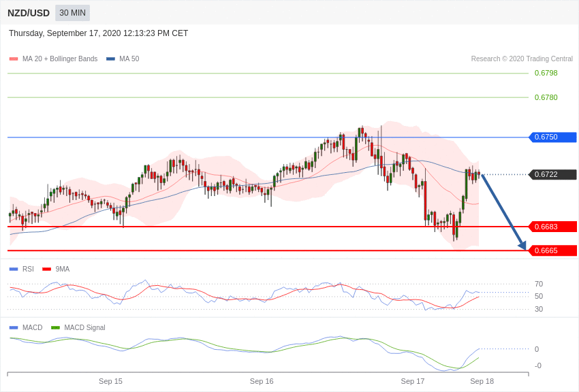The height and width of the screenshot is (392, 579).
Task: Click the RSI legend swatch
Action: coord(14,269)
